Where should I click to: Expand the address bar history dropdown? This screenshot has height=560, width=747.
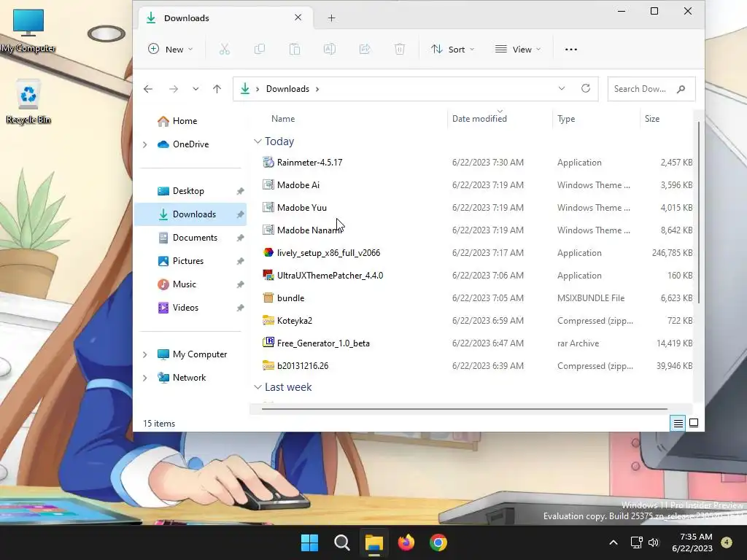click(562, 88)
